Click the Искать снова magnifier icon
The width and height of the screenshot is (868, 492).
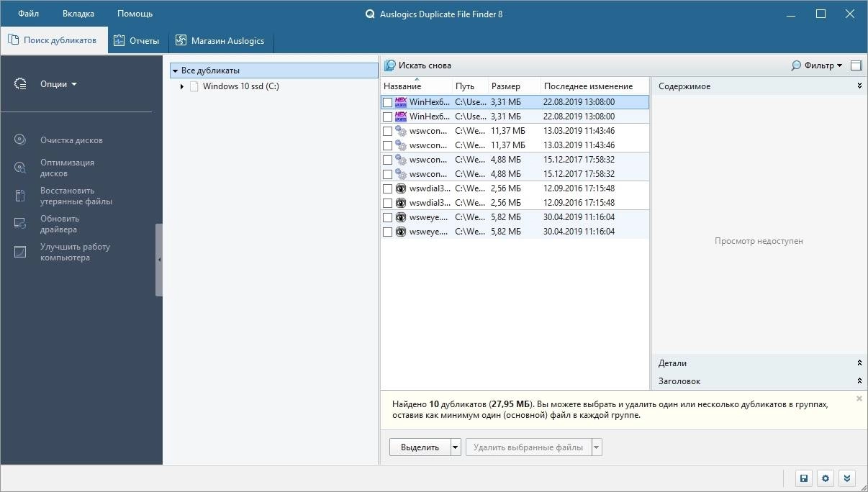pyautogui.click(x=390, y=65)
